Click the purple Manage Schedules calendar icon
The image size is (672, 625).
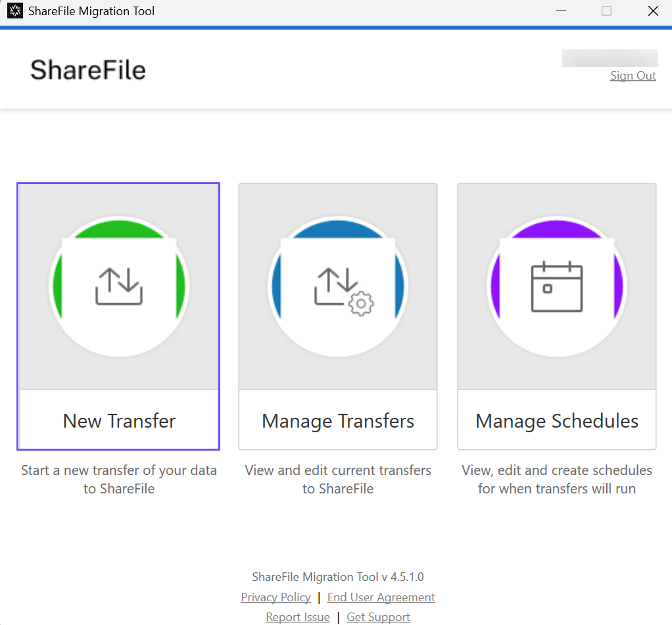[557, 287]
